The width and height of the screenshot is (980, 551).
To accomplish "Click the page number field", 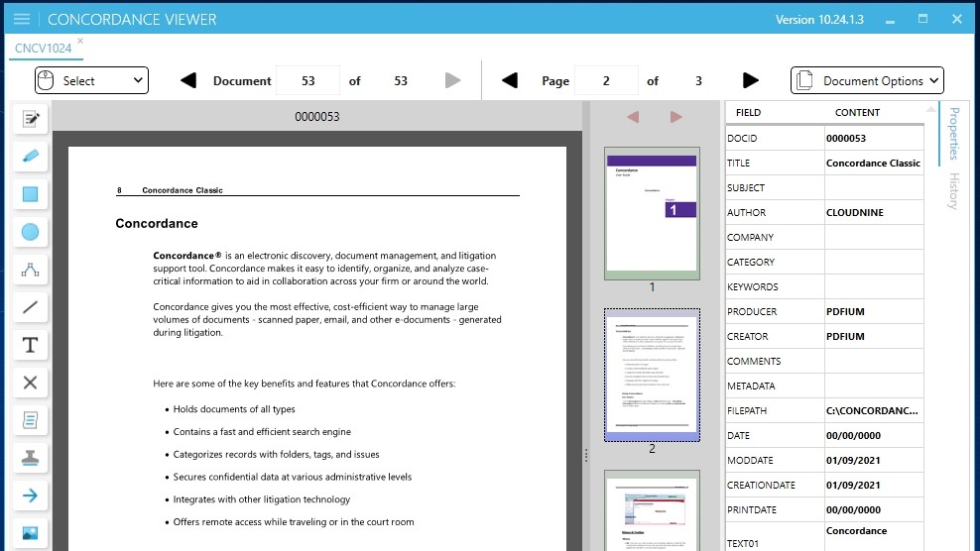I will (606, 80).
